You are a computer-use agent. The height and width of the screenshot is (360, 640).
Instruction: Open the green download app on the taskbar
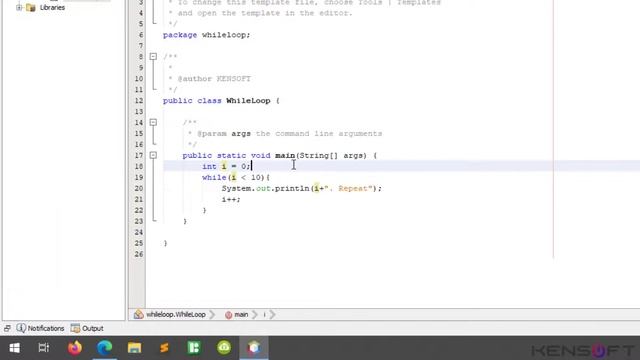[224, 348]
